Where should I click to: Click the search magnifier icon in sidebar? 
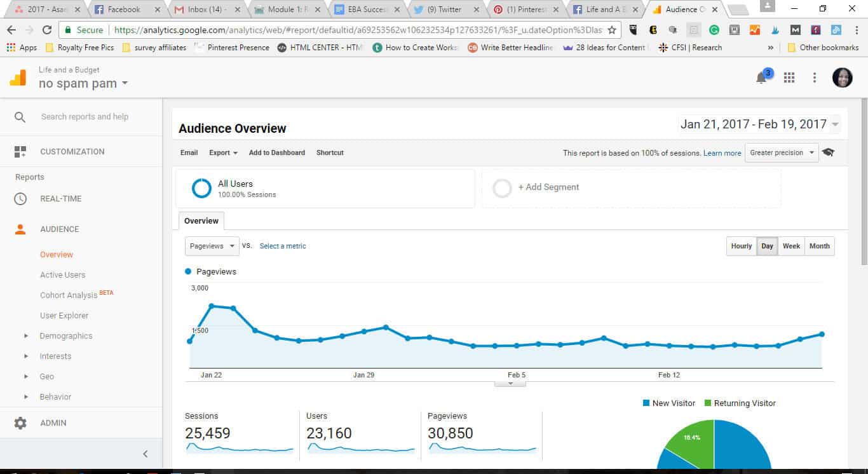[20, 117]
